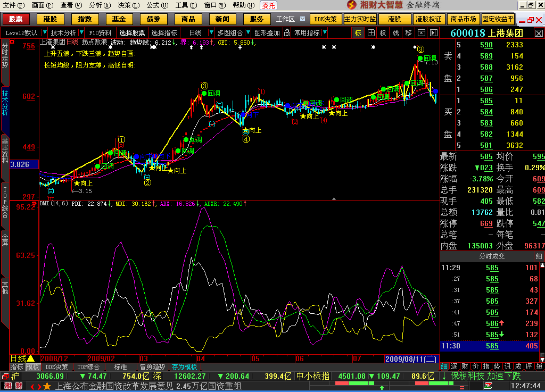
Task: Select the 模板 bottom tab
Action: coord(32,367)
